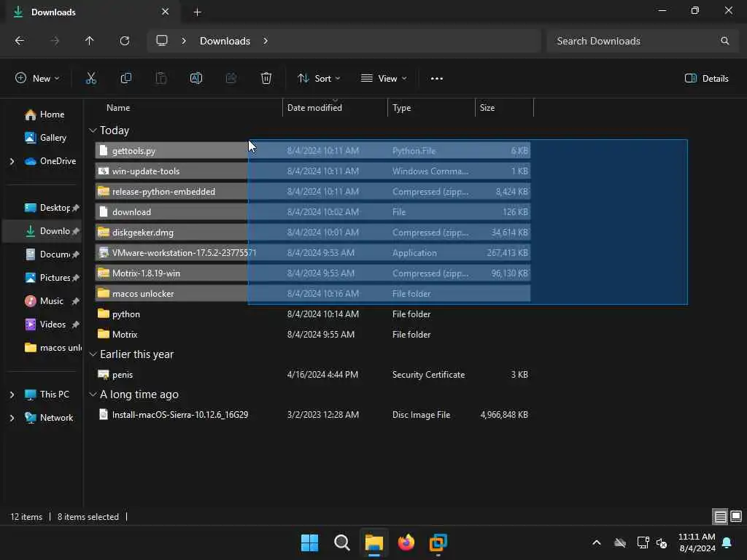Viewport: 747px width, 560px height.
Task: Expand OneDrive in navigation pane
Action: pos(12,161)
